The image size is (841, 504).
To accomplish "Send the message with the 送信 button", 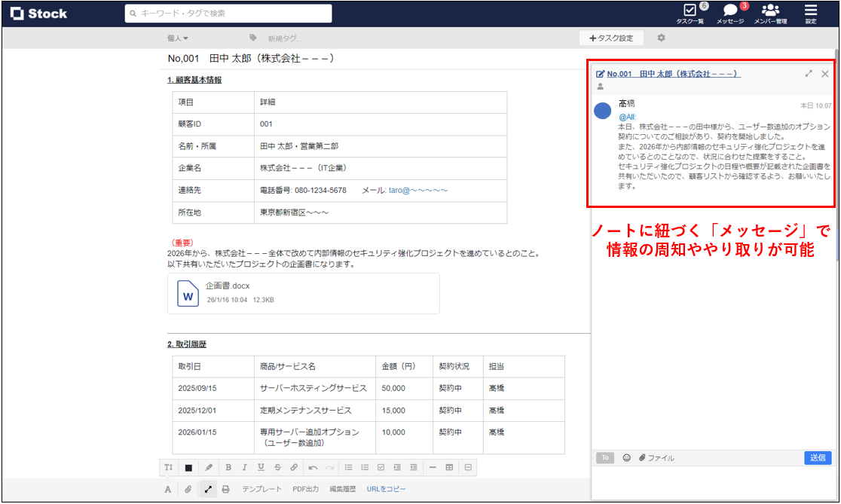I will 818,457.
